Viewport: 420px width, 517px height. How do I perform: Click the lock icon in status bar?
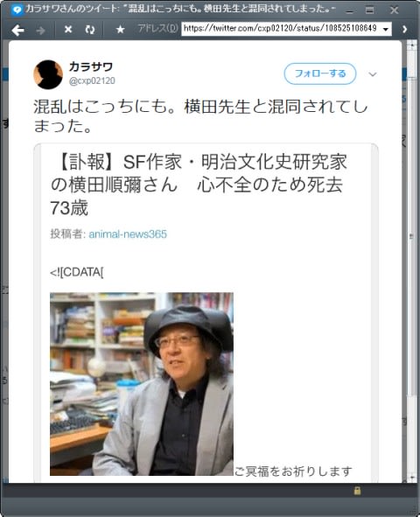(357, 491)
